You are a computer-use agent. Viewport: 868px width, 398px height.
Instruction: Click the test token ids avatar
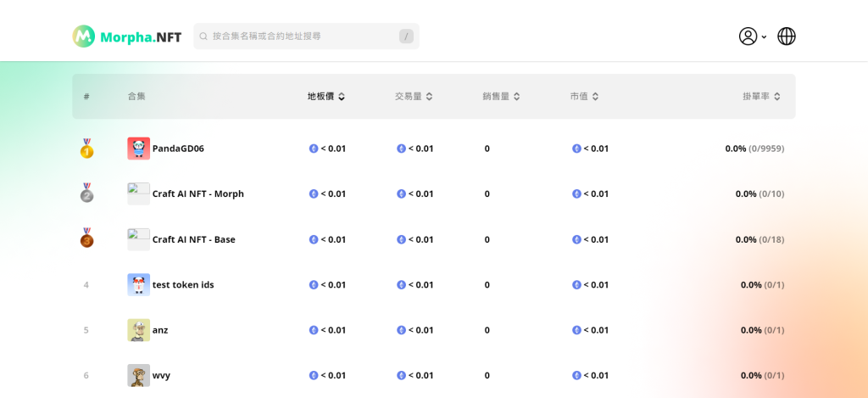tap(139, 284)
